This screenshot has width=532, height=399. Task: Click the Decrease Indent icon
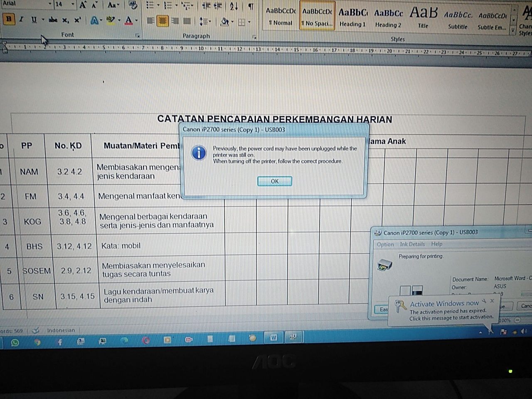click(x=206, y=6)
